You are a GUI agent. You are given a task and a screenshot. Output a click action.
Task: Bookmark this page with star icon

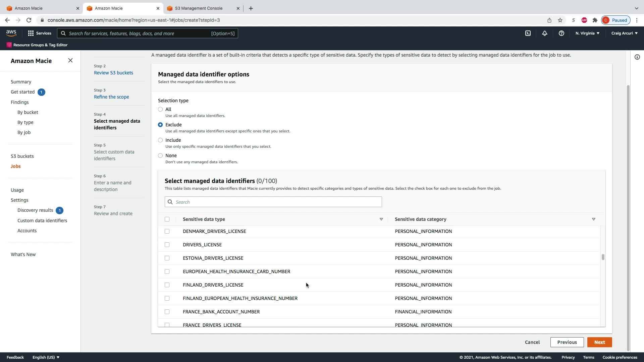560,20
